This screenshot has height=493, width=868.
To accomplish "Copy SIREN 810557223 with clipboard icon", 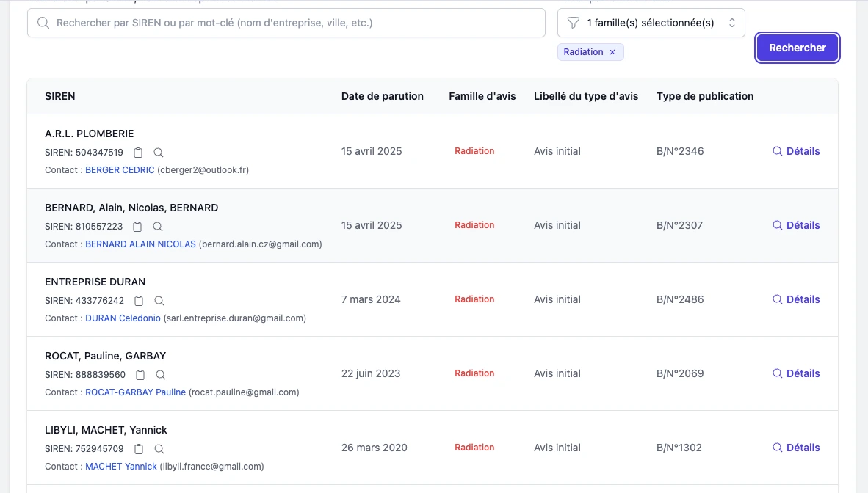I will [137, 226].
